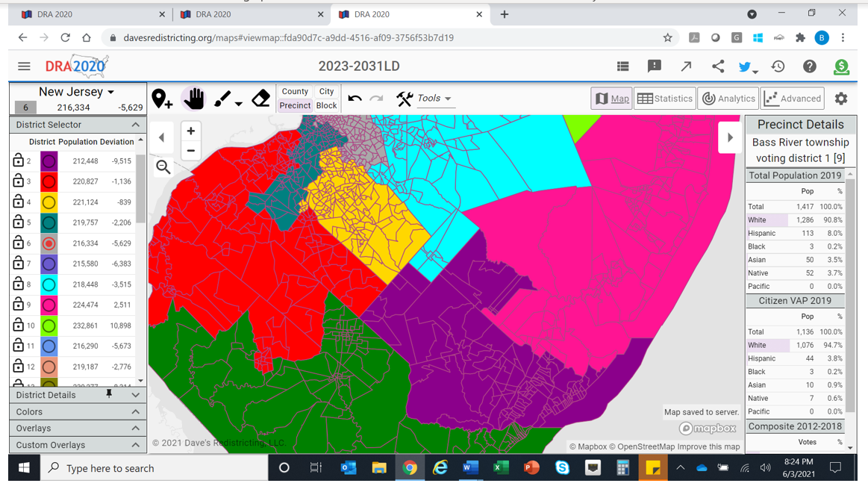The image size is (868, 492).
Task: Click the share map icon
Action: pyautogui.click(x=717, y=66)
